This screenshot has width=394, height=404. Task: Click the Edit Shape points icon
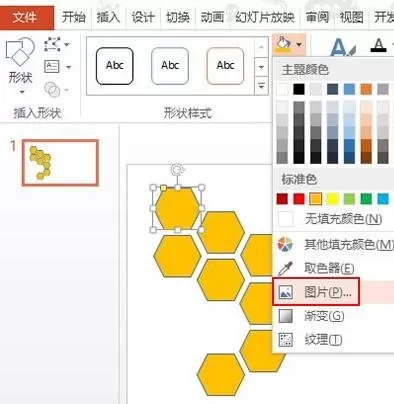[52, 44]
